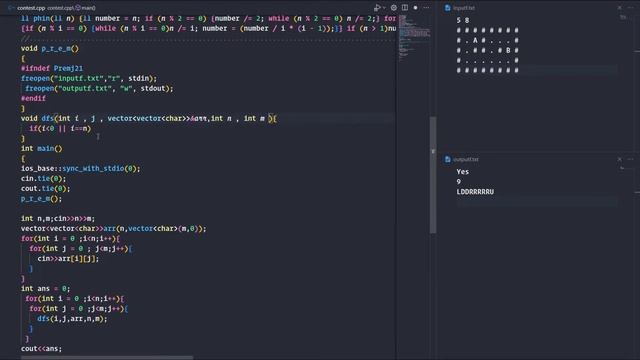This screenshot has height=360, width=640.
Task: Open More Actions for the outputf.txt editor group
Action: click(x=631, y=159)
